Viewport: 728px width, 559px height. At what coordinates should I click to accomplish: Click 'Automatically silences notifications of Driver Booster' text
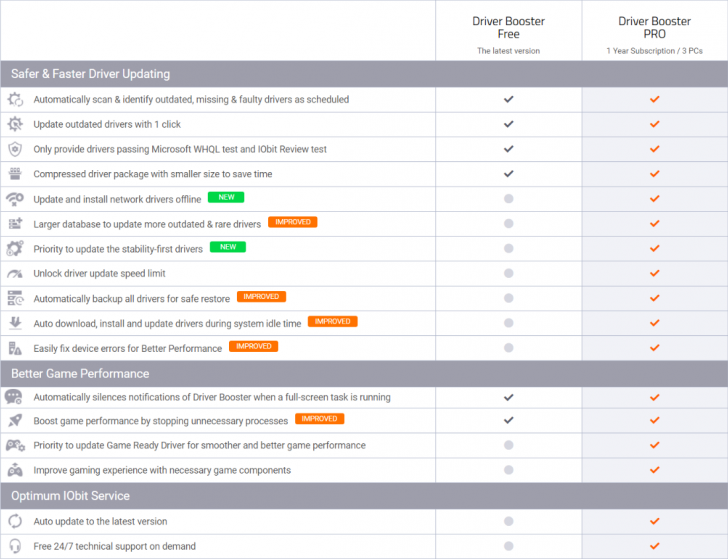tap(212, 397)
